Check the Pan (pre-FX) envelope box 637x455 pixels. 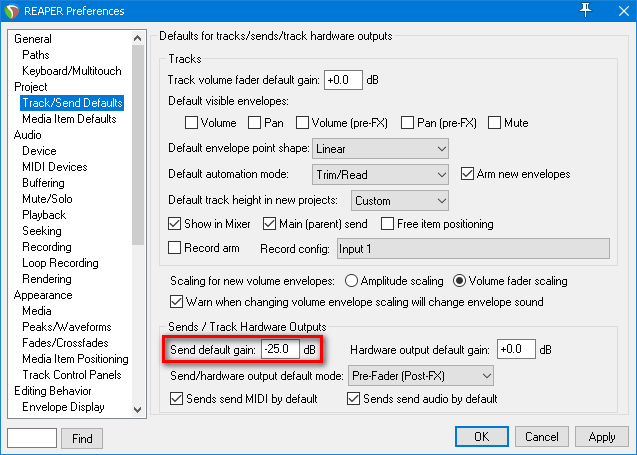click(x=407, y=123)
